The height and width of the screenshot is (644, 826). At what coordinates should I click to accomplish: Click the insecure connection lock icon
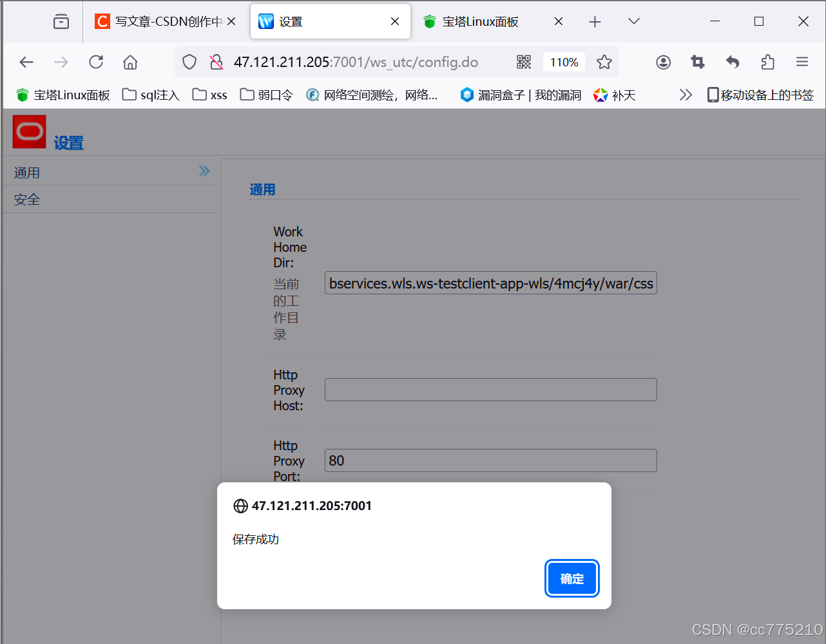[216, 62]
